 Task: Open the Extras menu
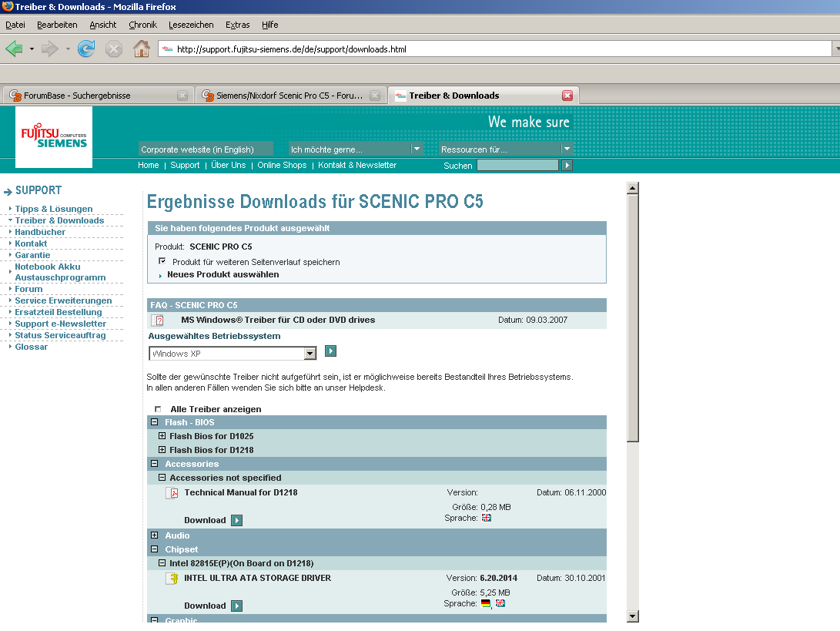[237, 25]
